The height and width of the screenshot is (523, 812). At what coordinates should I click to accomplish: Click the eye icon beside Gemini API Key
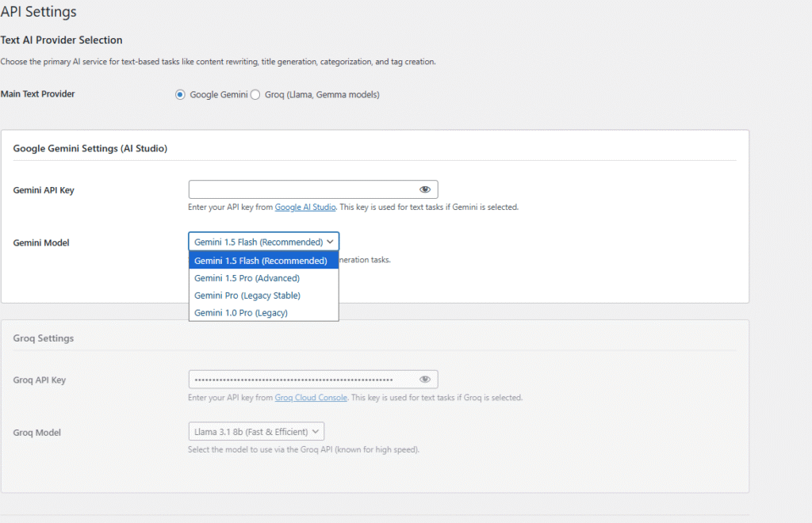point(425,189)
